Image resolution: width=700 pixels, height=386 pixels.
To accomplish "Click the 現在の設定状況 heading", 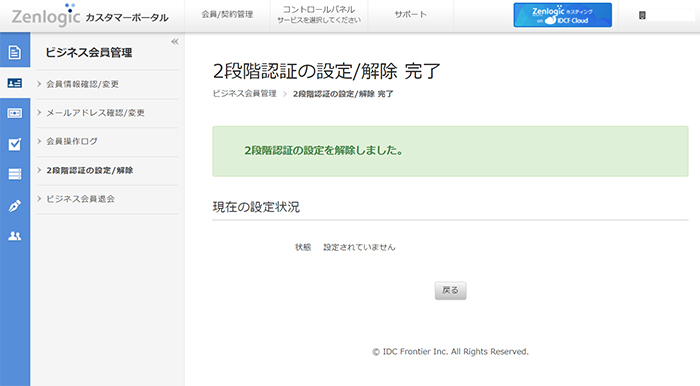I will click(256, 207).
